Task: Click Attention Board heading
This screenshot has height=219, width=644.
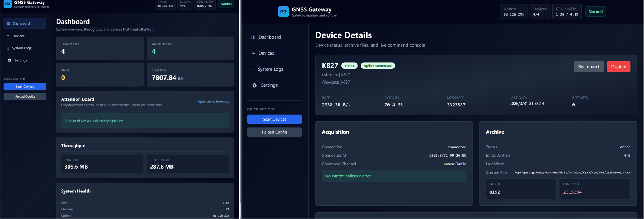Action: click(77, 99)
